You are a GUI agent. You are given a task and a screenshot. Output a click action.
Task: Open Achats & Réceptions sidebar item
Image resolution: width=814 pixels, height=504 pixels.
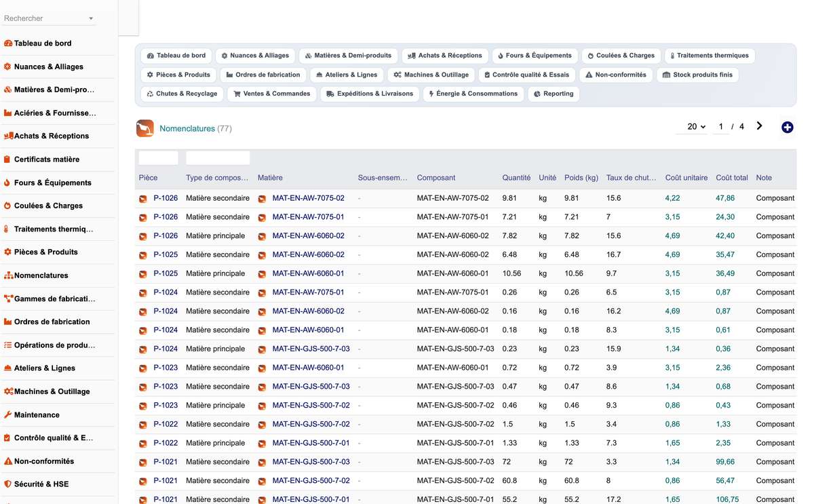pos(52,136)
